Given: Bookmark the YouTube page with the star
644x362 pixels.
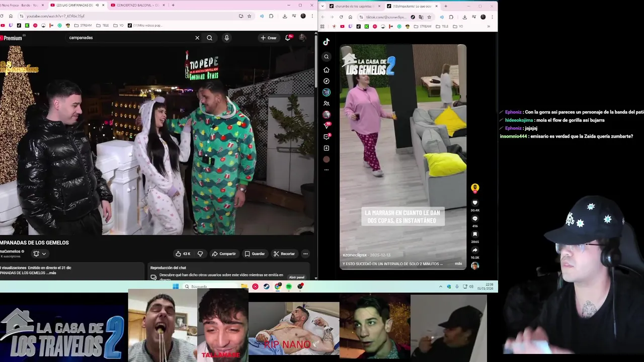Looking at the screenshot, I should [249, 16].
